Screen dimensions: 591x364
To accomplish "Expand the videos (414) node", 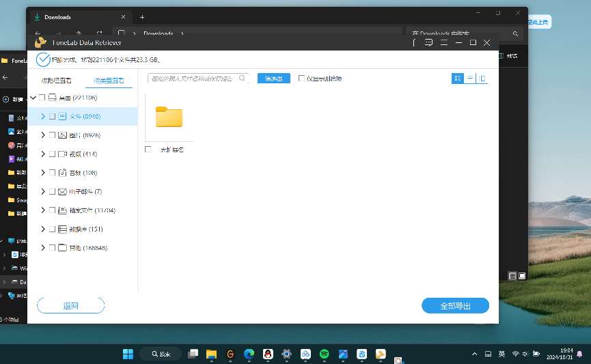I will click(43, 154).
